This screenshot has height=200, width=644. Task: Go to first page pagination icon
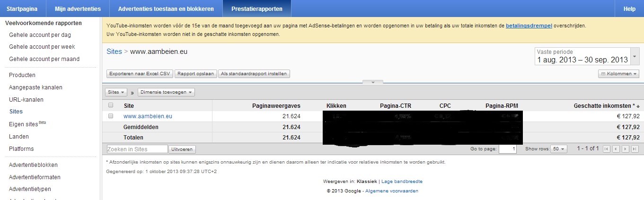606,149
